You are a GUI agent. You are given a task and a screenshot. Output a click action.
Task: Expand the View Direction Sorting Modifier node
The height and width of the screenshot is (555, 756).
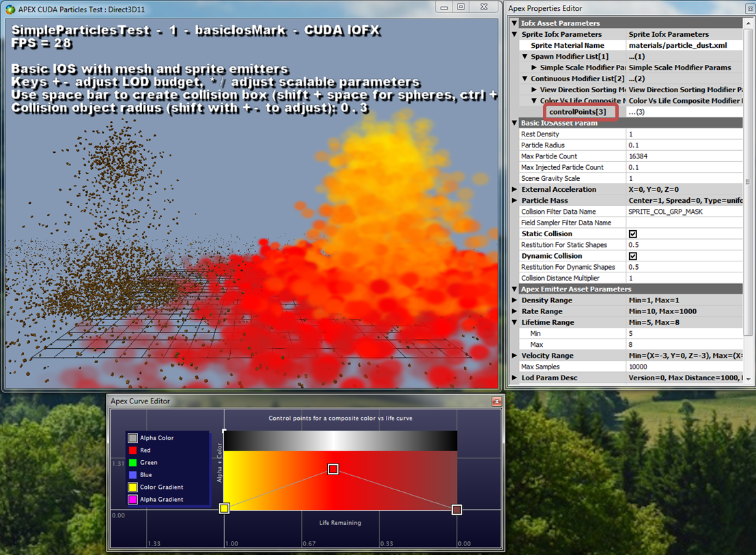tap(534, 89)
